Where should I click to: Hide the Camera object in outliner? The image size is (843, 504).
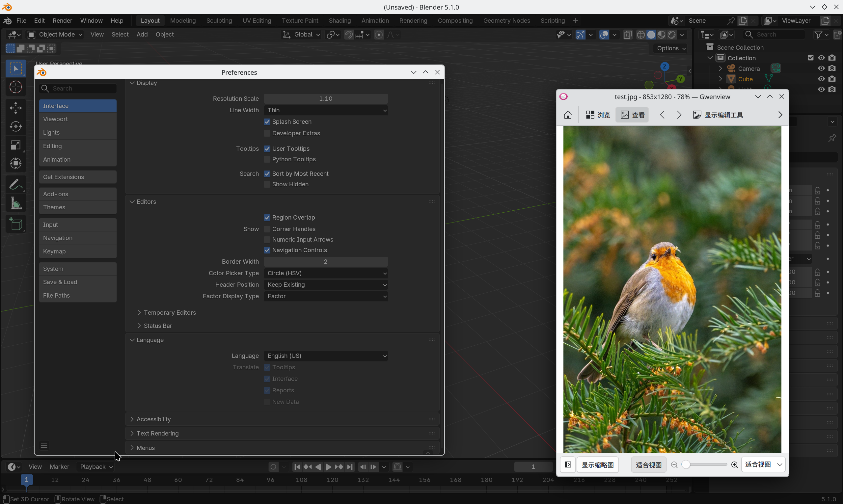[x=821, y=68]
